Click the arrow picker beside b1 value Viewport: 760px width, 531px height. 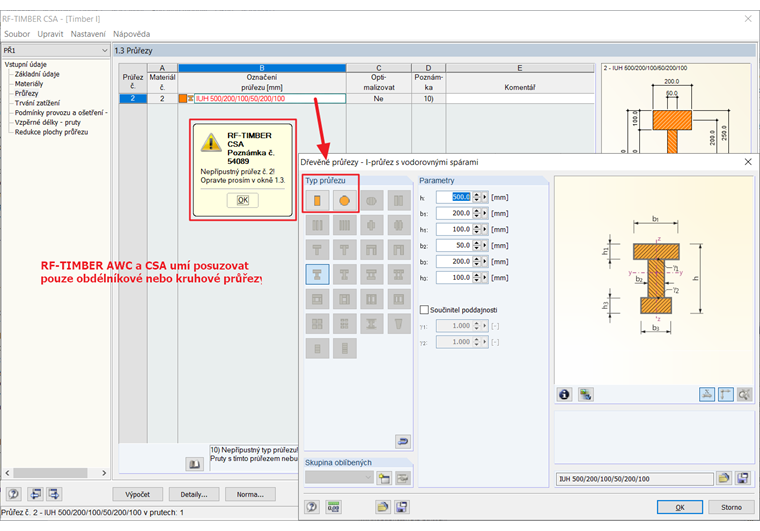pyautogui.click(x=485, y=213)
